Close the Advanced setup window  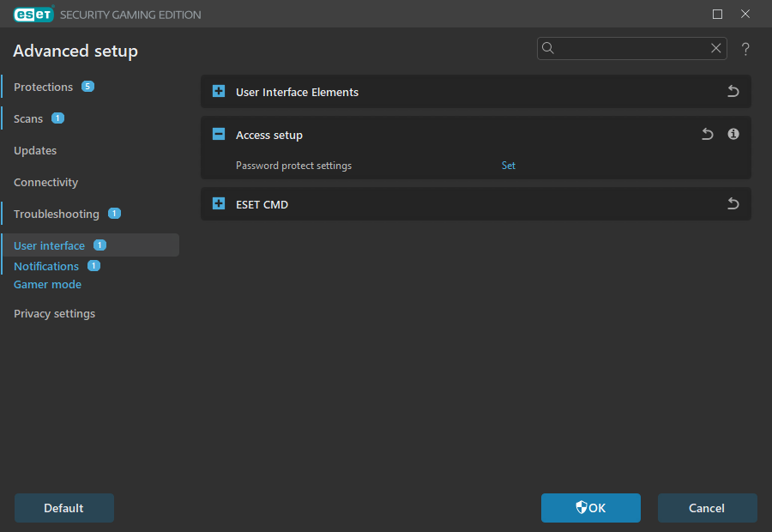(x=745, y=14)
